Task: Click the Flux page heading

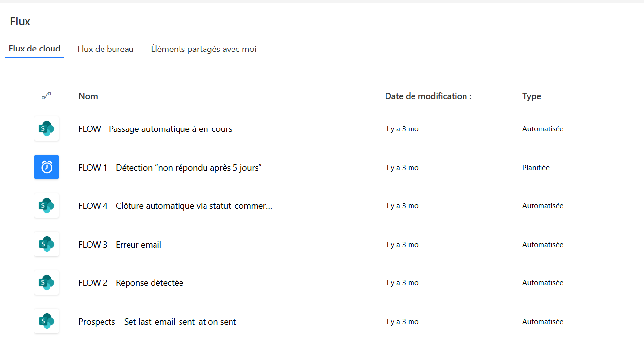Action: (20, 21)
